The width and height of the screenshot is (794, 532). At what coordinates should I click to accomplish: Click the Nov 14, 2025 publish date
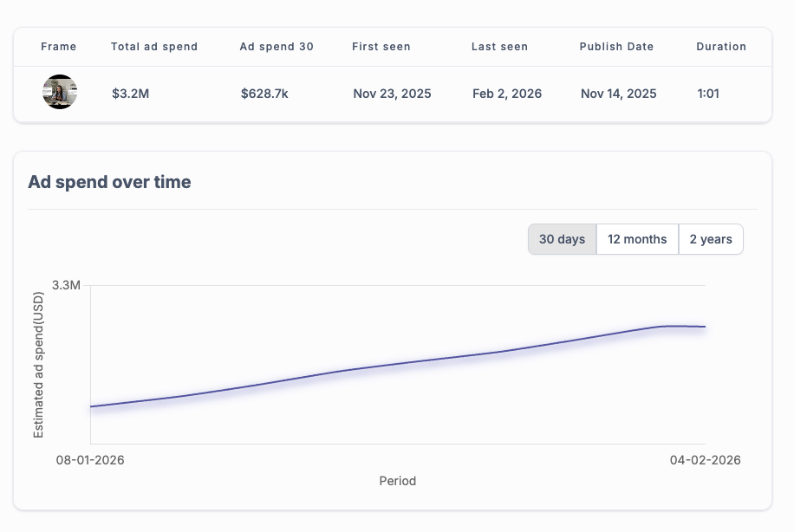pyautogui.click(x=619, y=94)
